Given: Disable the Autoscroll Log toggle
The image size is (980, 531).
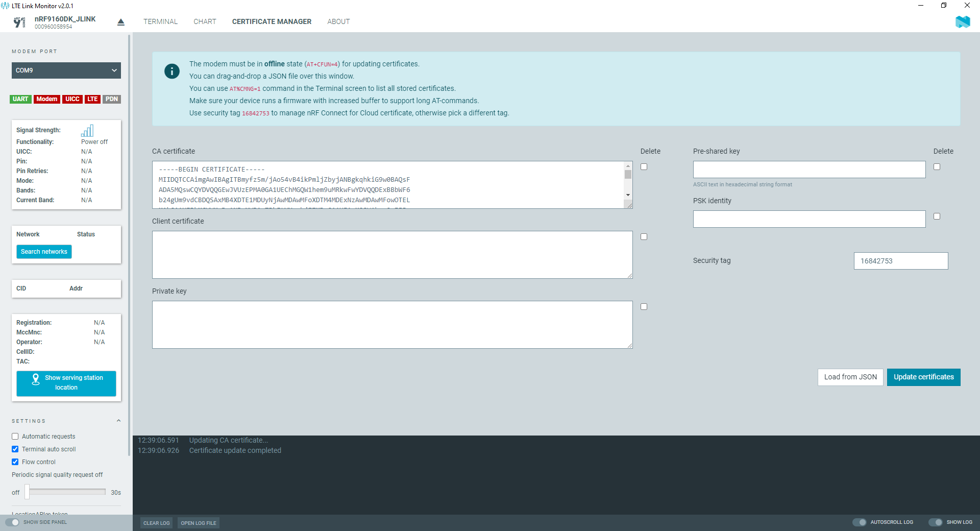Looking at the screenshot, I should coord(861,522).
